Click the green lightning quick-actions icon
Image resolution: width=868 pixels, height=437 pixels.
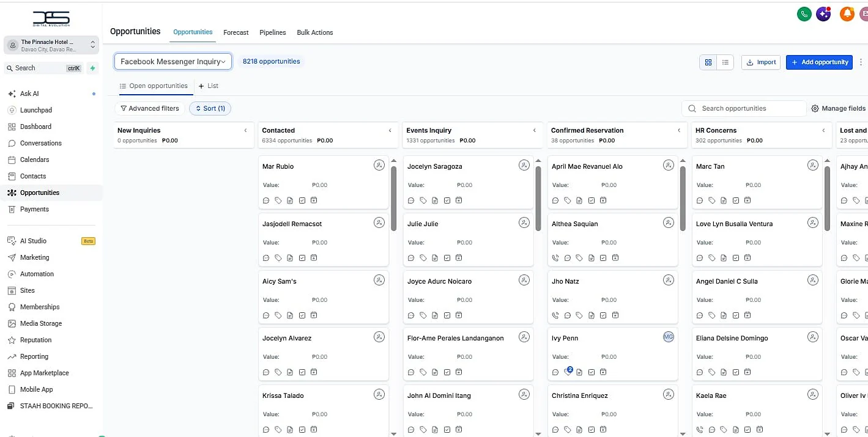(x=92, y=68)
